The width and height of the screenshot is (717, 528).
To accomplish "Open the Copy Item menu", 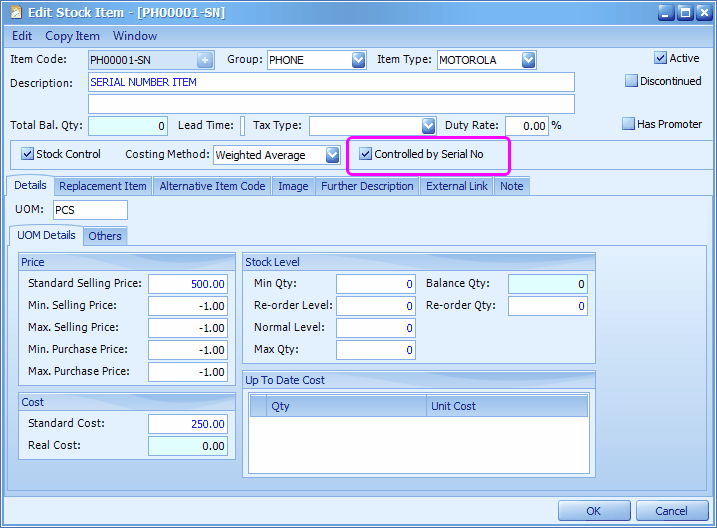I will pos(72,36).
